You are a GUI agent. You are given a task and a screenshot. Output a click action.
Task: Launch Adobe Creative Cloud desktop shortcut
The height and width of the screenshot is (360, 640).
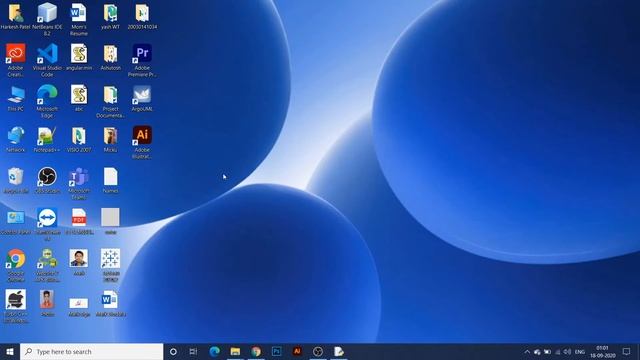click(x=16, y=54)
